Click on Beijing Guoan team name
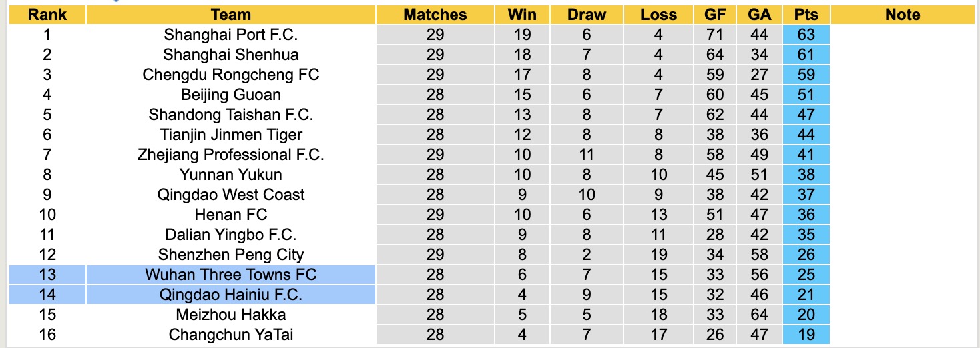980x348 pixels. 230,95
